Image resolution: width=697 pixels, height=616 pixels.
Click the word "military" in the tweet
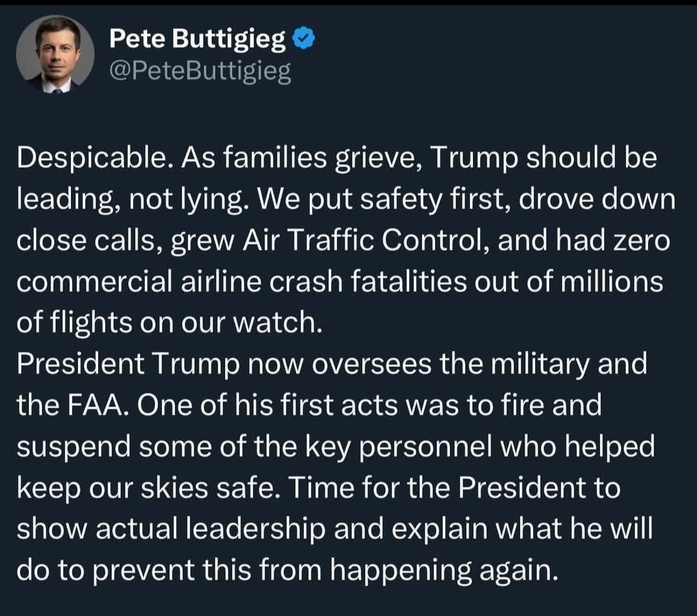coord(540,364)
